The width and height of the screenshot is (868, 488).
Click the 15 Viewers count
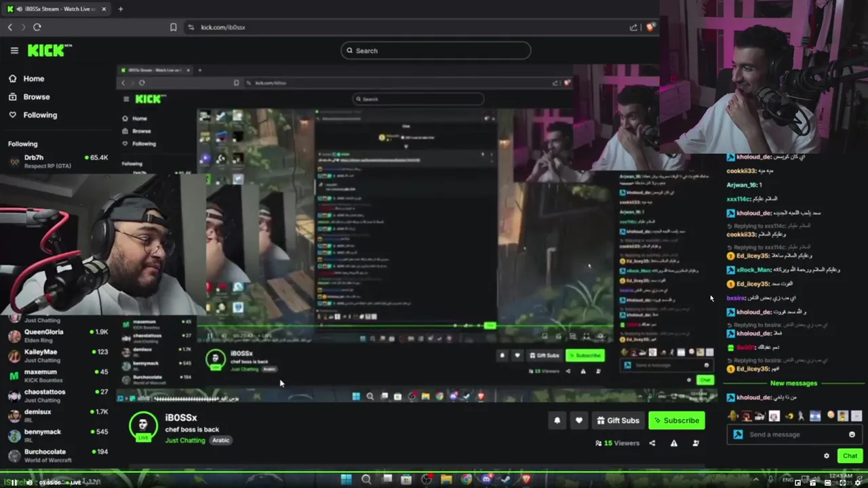click(x=617, y=443)
